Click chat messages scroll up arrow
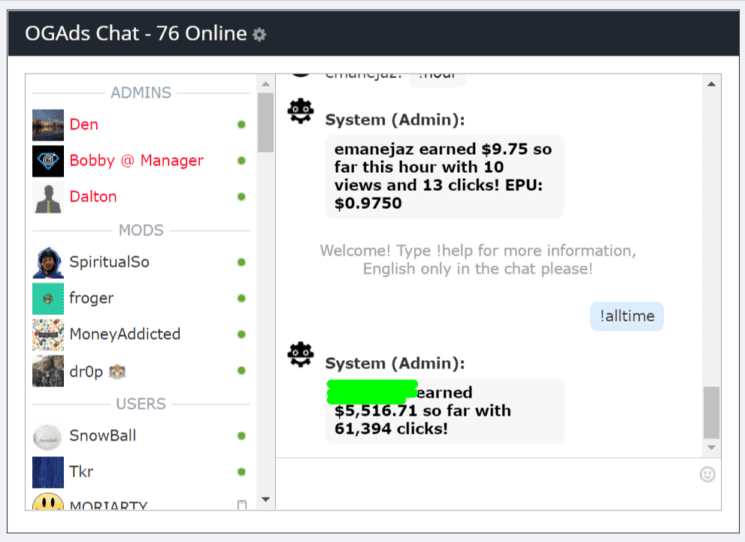The image size is (745, 542). point(711,85)
